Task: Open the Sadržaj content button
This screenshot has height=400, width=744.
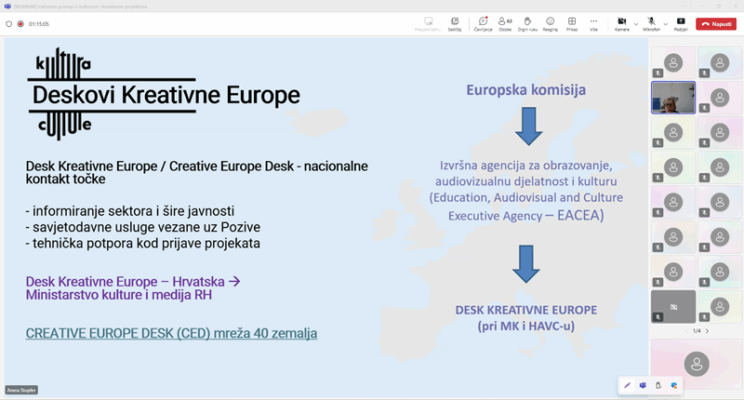Action: pos(455,22)
